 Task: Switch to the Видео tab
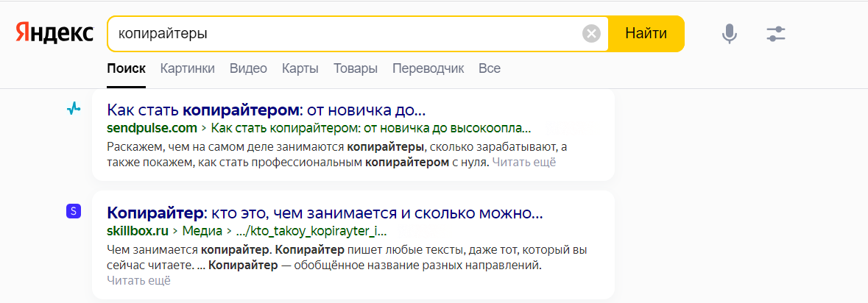tap(248, 68)
